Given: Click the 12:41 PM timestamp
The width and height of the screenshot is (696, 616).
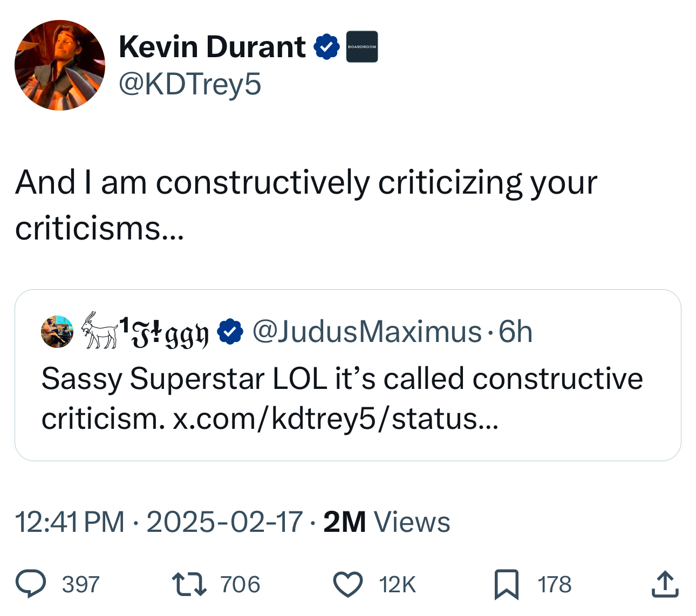Looking at the screenshot, I should [x=70, y=522].
